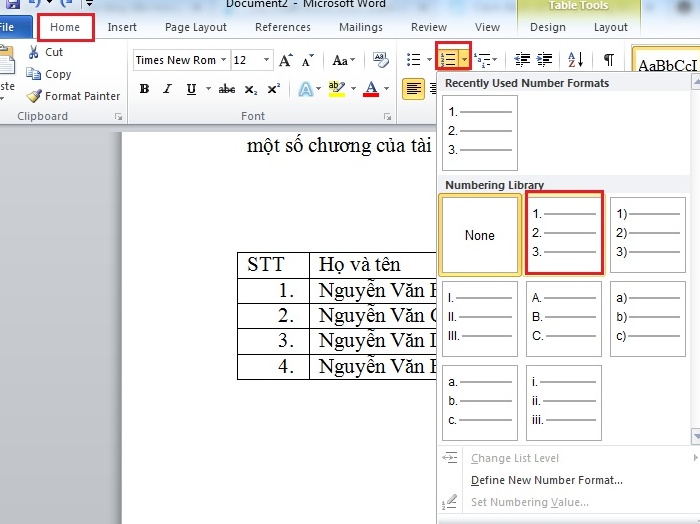Viewport: 700px width, 524px height.
Task: Toggle Bold formatting
Action: 144,89
